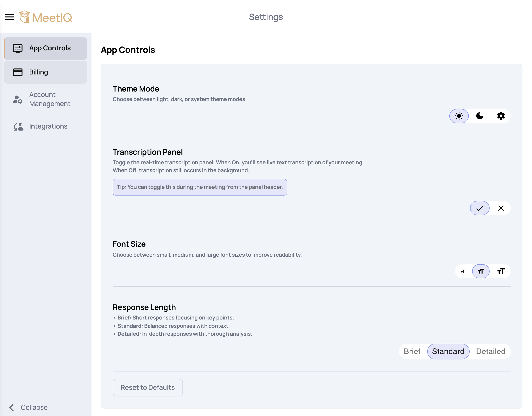Set response length to Detailed

[491, 351]
